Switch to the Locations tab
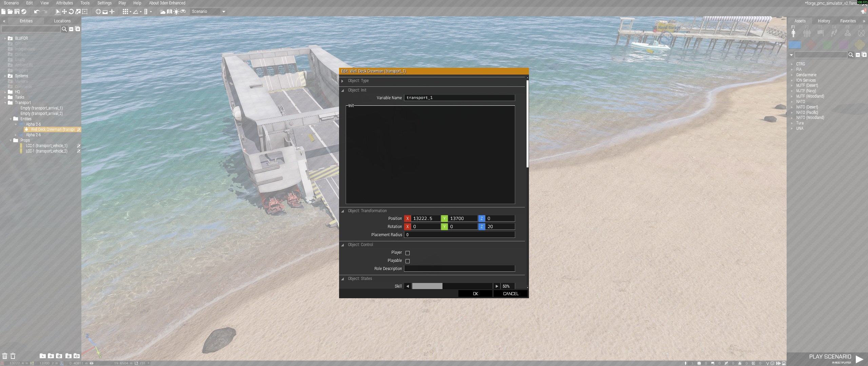This screenshot has height=366, width=868. (x=62, y=21)
